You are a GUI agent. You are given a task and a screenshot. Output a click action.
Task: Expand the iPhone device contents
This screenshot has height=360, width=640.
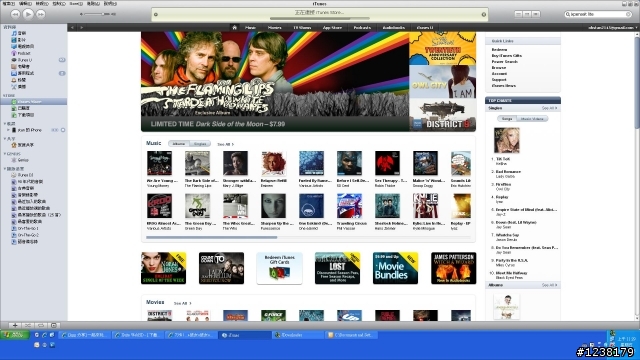tap(8, 130)
